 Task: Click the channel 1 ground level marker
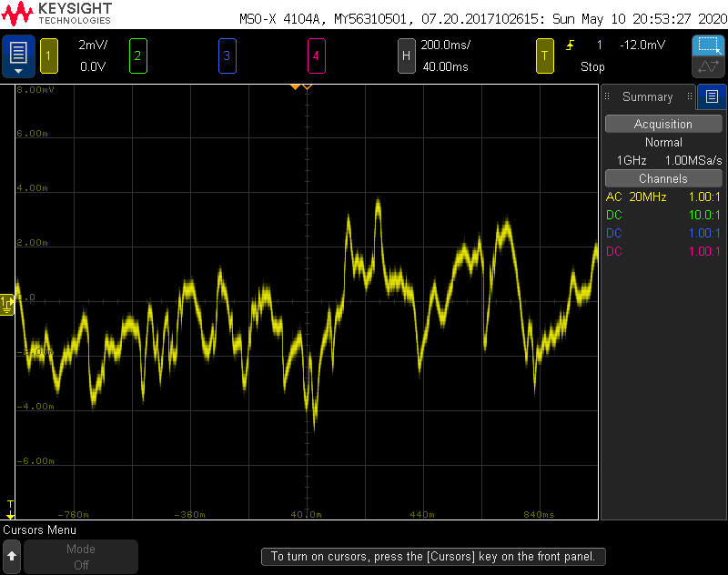tap(7, 305)
